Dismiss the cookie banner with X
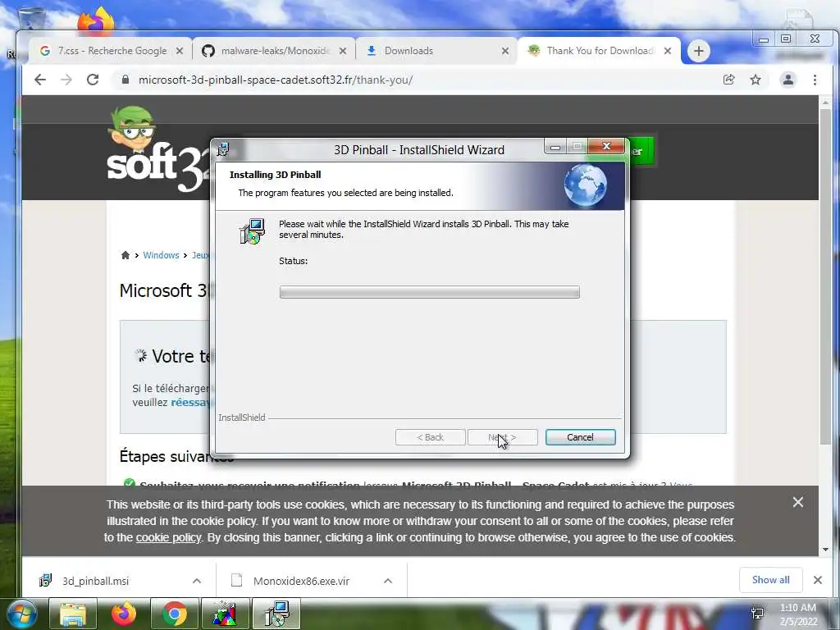The width and height of the screenshot is (840, 630). (797, 502)
